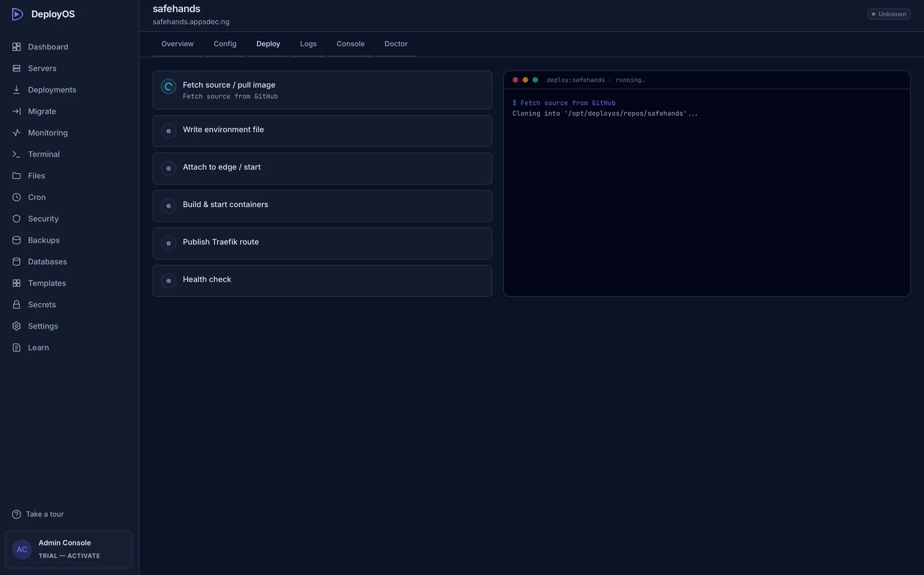The image size is (924, 575).
Task: Select the Logs tab
Action: tap(308, 44)
